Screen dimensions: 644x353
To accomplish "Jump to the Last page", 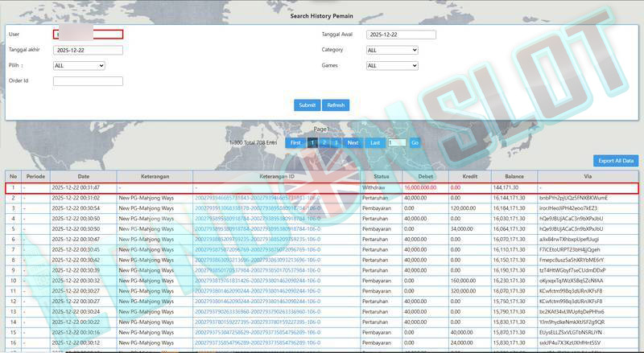I will point(374,142).
